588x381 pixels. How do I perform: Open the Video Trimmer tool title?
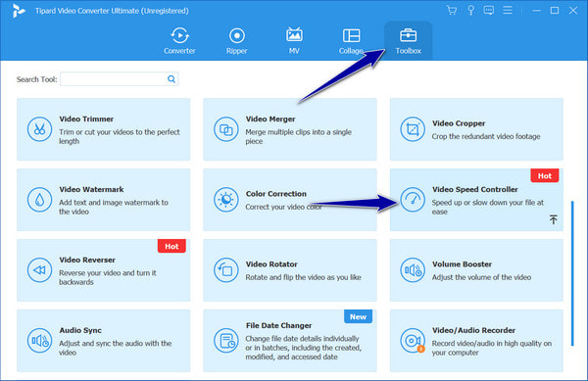(x=86, y=119)
